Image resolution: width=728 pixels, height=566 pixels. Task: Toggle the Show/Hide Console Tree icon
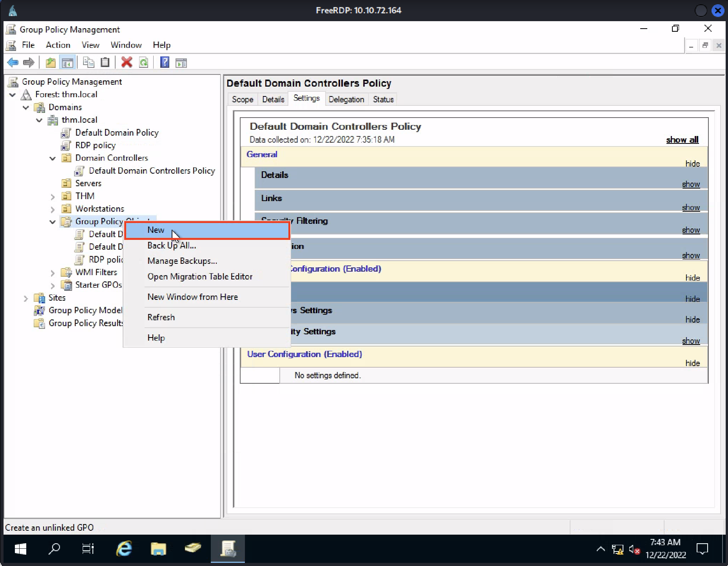click(x=67, y=62)
